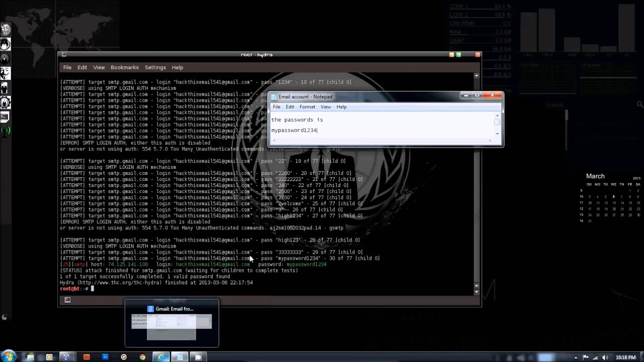Show hidden tray icons arrow

[576, 357]
